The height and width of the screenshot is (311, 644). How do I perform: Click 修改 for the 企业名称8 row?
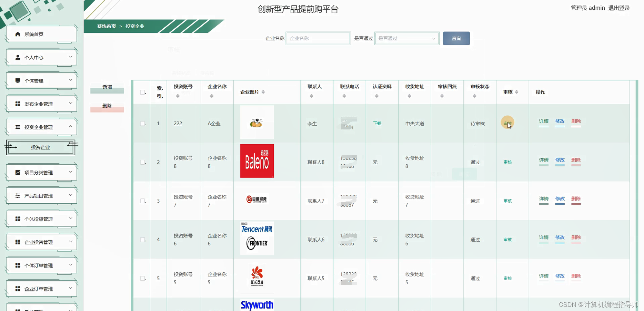tap(560, 160)
